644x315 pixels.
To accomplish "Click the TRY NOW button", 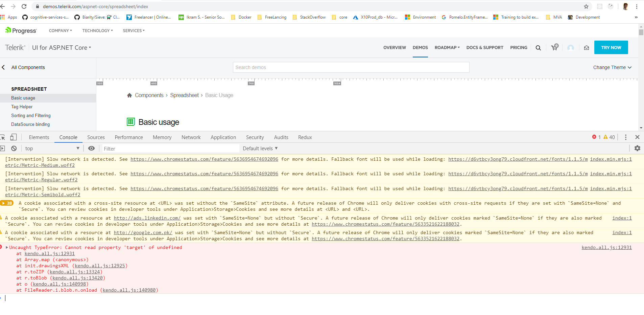I will click(611, 47).
